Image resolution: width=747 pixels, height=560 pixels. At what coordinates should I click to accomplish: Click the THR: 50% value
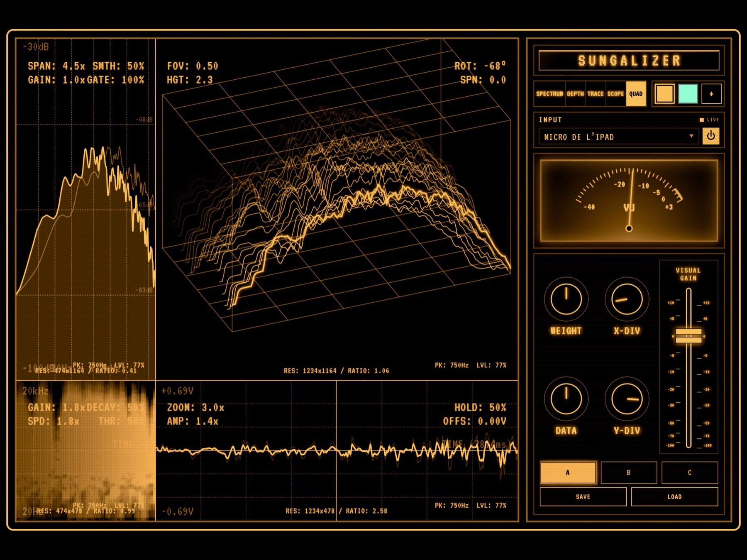(122, 421)
